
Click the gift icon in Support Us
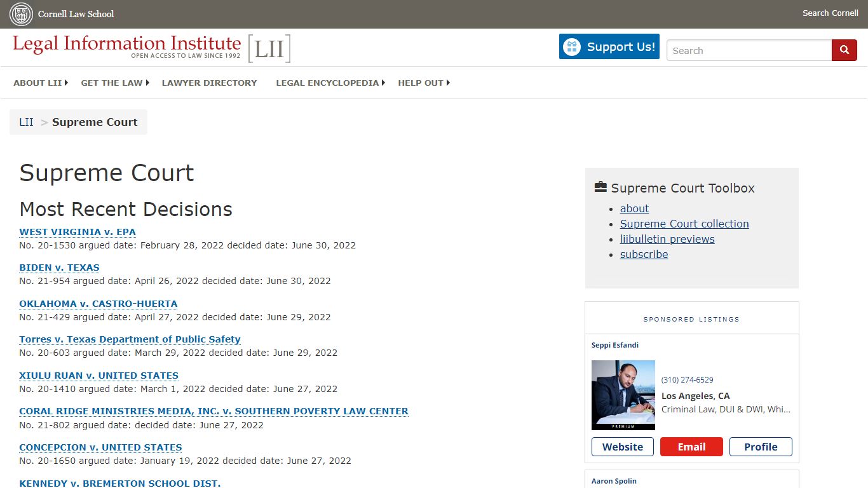click(572, 47)
